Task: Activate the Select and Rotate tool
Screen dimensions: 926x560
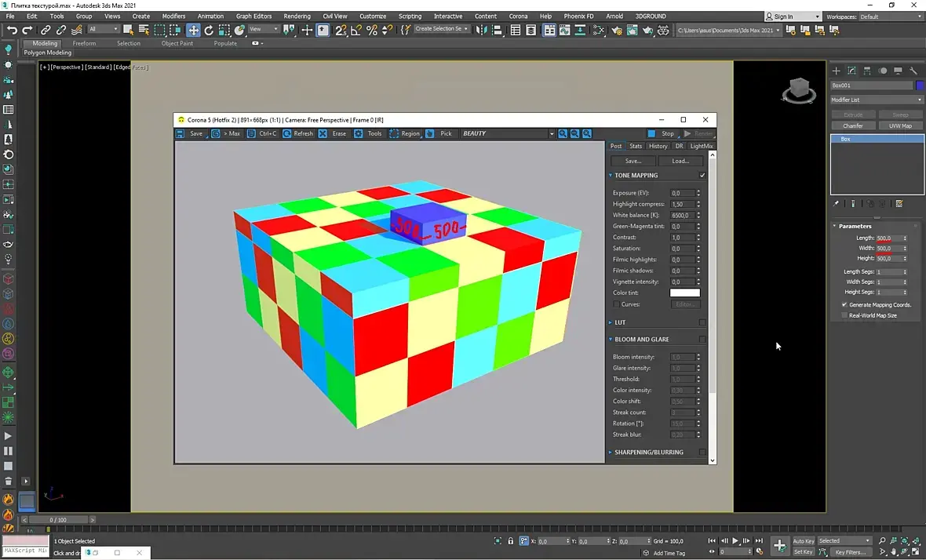Action: [209, 30]
